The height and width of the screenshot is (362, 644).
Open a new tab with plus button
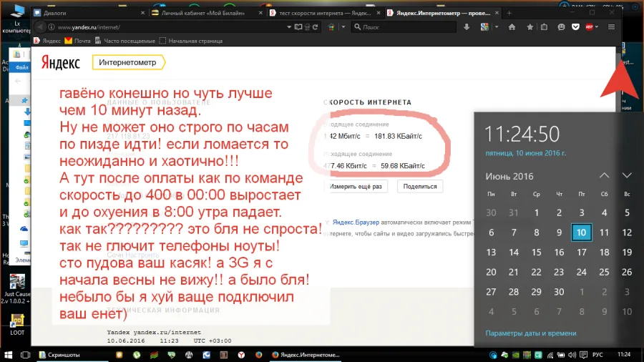[x=509, y=13]
